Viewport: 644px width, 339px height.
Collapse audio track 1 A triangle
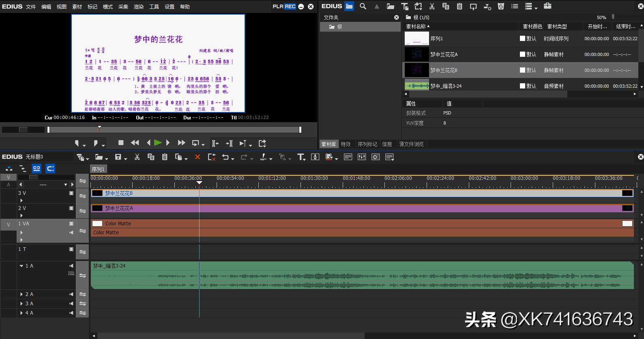(x=21, y=266)
